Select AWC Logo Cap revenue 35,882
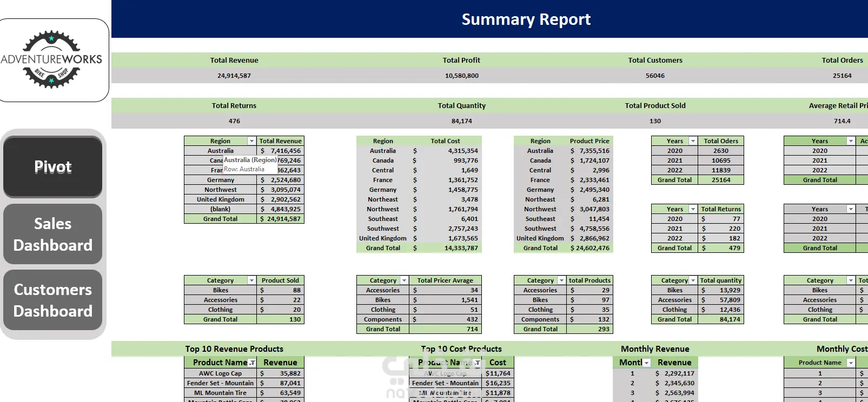Screen dimensions: 868x402 [280, 373]
